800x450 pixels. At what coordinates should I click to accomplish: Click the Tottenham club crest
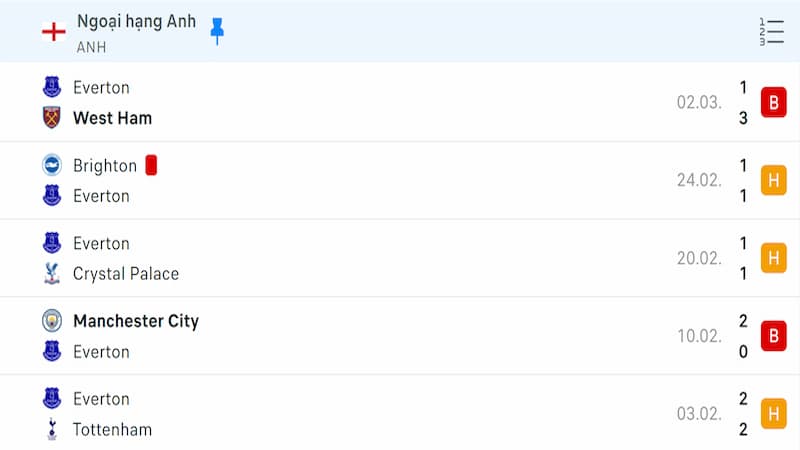[52, 429]
